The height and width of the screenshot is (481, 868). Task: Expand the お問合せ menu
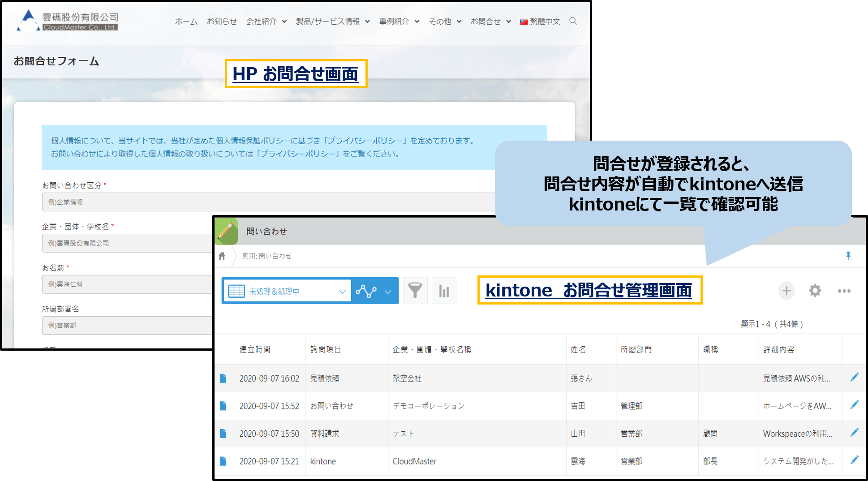click(x=491, y=21)
